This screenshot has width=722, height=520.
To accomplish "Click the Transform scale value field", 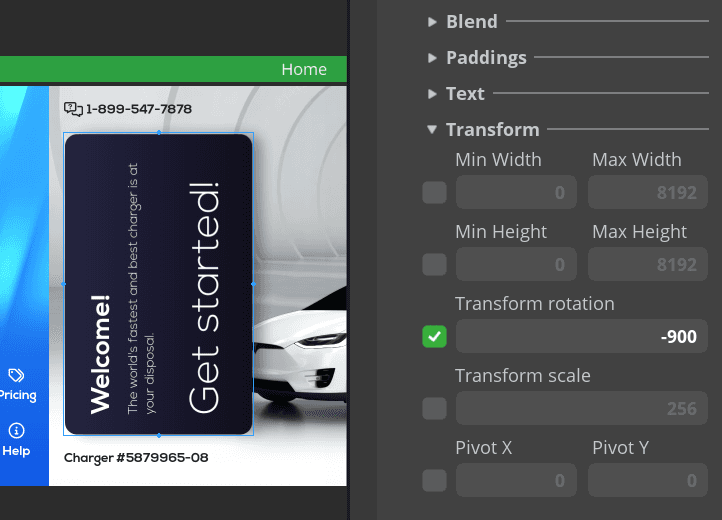I will pyautogui.click(x=582, y=409).
